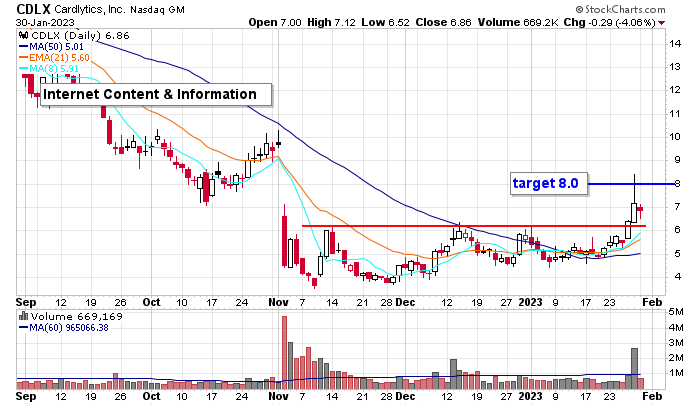Click the Feb label under the volume panel
700x405 pixels.
click(x=652, y=396)
